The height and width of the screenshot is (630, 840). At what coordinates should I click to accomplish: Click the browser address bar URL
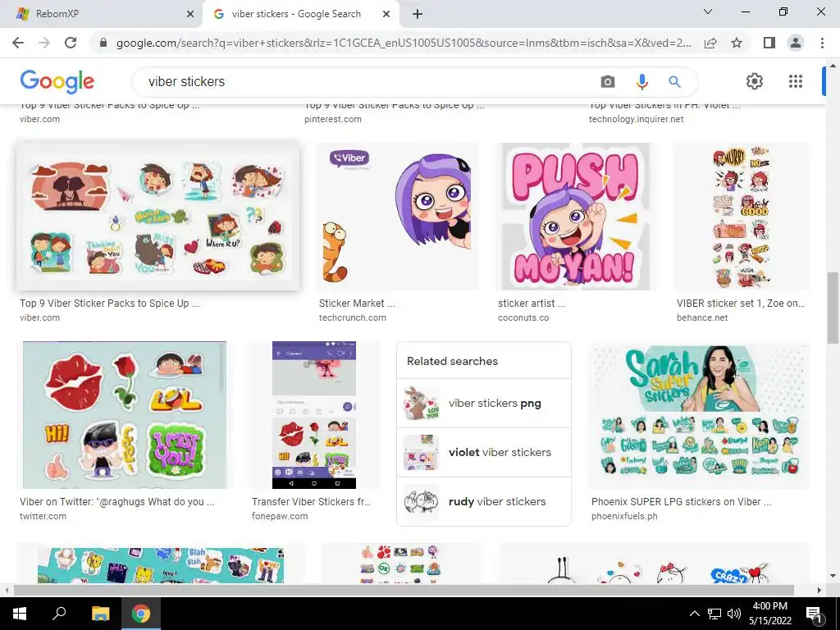pyautogui.click(x=404, y=43)
